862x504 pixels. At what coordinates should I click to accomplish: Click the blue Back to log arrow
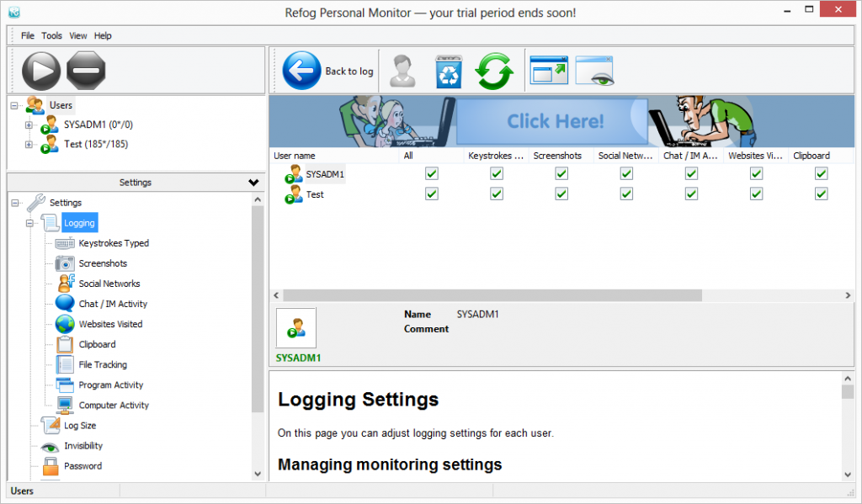302,72
